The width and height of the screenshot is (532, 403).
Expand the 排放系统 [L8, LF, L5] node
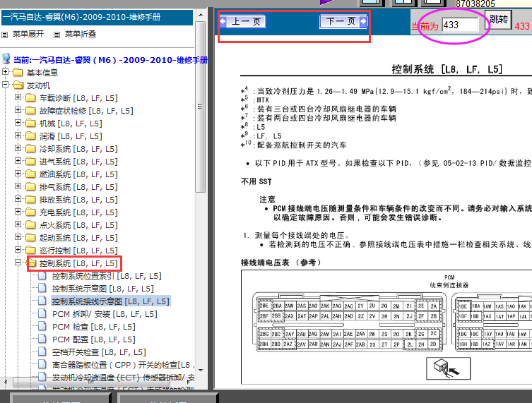tap(18, 199)
